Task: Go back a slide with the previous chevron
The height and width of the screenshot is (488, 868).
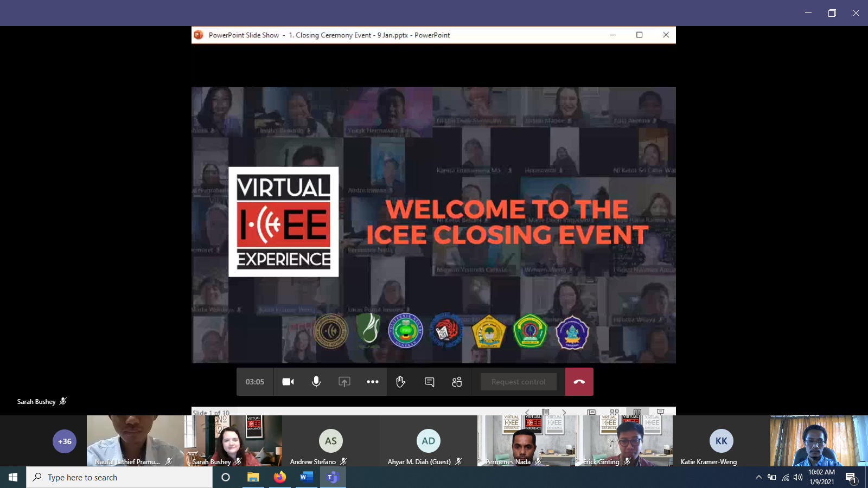Action: 527,412
